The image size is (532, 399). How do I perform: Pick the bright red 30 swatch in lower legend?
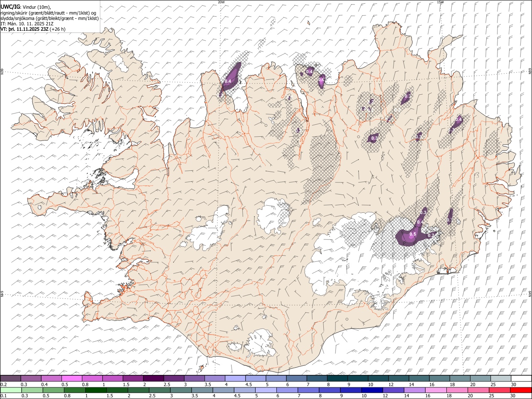(521, 390)
